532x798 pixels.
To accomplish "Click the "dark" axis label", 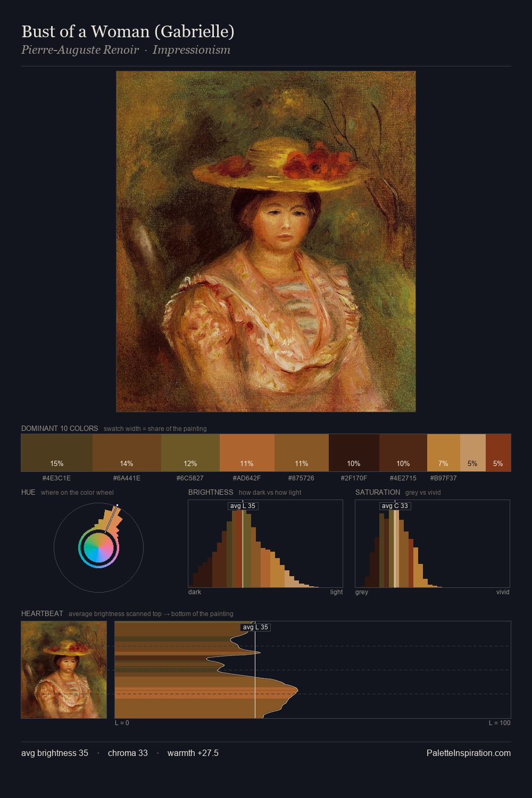I will pyautogui.click(x=195, y=592).
